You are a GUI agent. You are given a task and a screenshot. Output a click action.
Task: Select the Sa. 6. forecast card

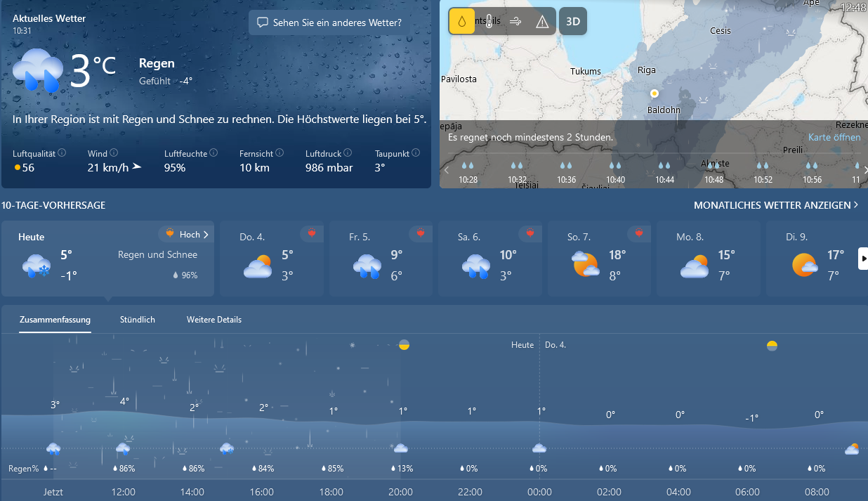coord(490,259)
